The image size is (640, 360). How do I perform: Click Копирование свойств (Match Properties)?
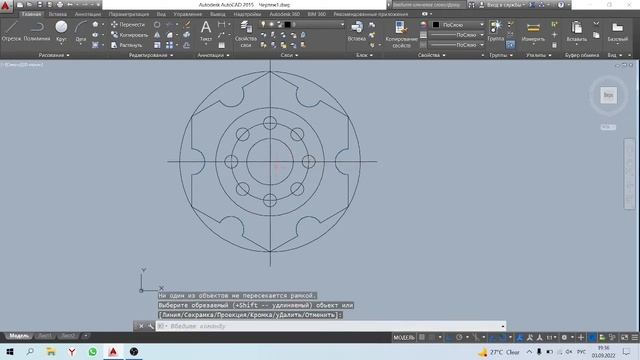click(401, 34)
